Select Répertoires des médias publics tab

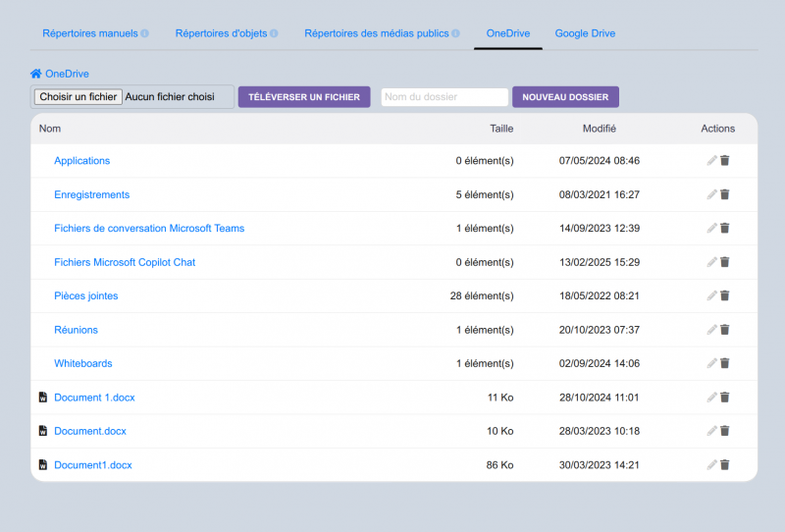377,33
